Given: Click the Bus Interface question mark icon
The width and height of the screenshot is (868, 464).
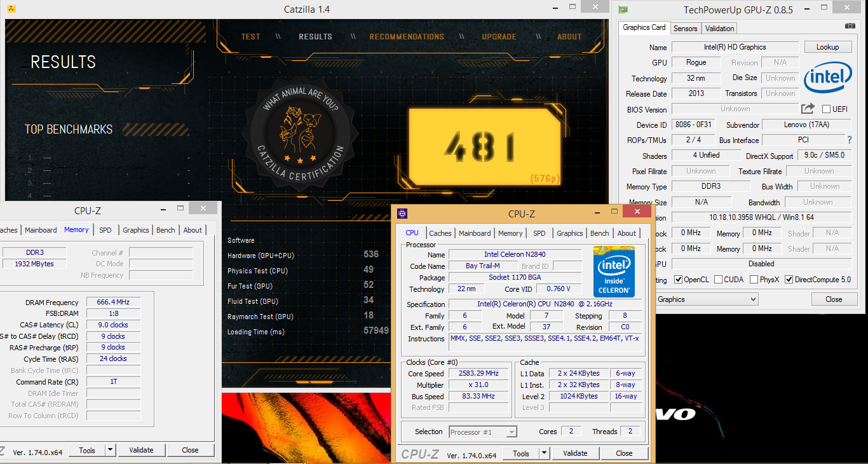Looking at the screenshot, I should [x=850, y=140].
